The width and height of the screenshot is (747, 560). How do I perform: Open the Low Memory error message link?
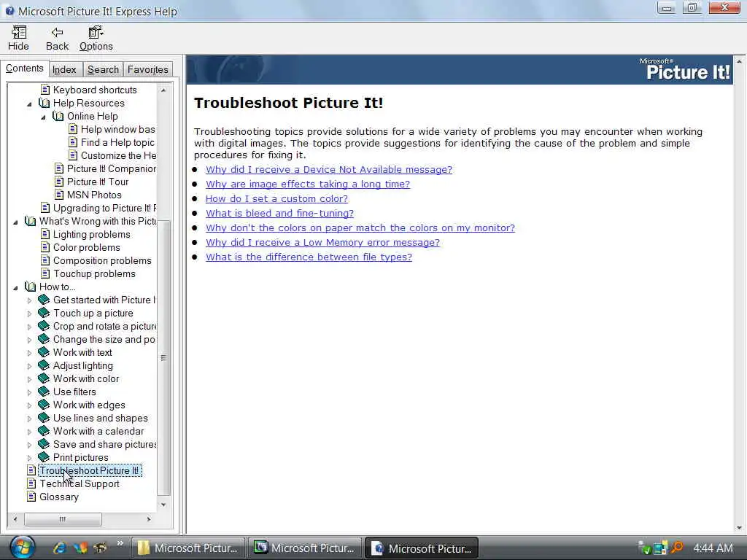(x=322, y=242)
